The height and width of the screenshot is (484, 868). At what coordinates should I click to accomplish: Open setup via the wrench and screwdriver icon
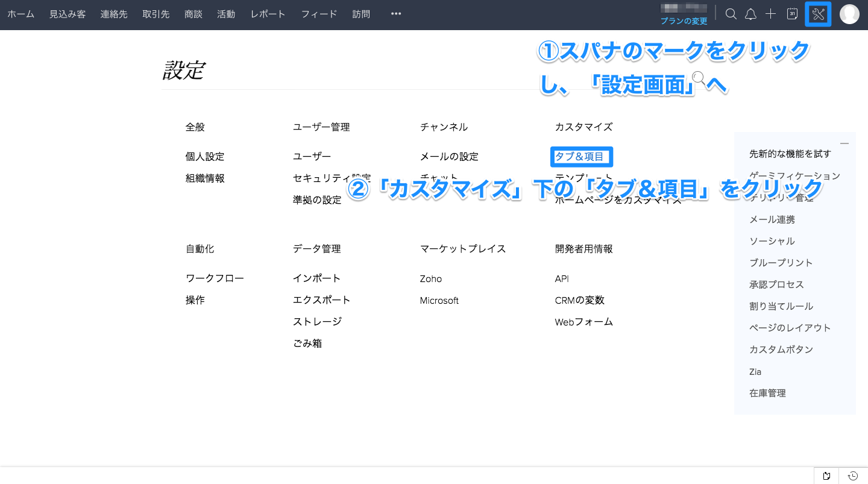pos(818,14)
